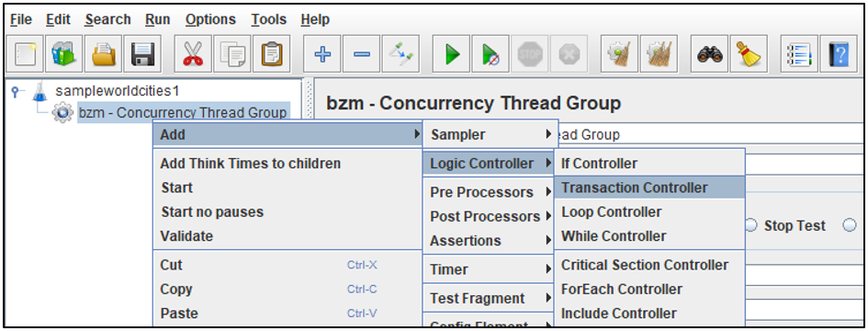
Task: Click the Name input field
Action: pos(710,134)
